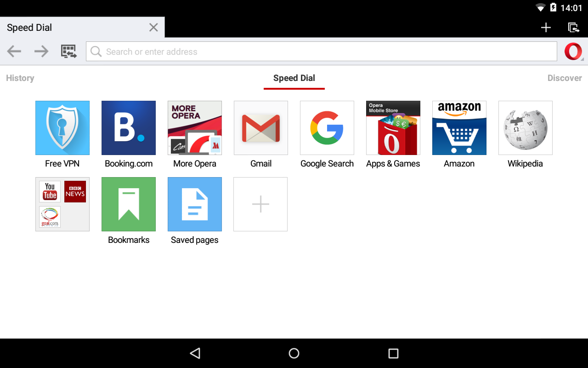Open a new tab with the plus icon

pyautogui.click(x=546, y=28)
